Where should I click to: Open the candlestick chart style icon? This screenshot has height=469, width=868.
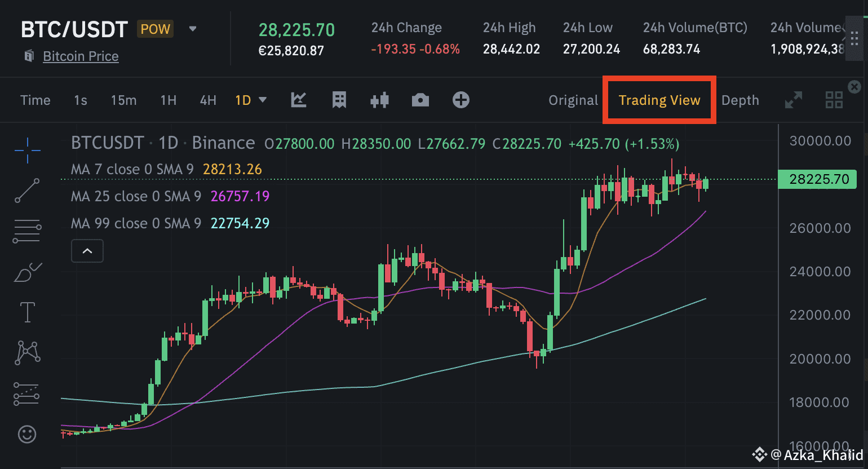click(379, 100)
